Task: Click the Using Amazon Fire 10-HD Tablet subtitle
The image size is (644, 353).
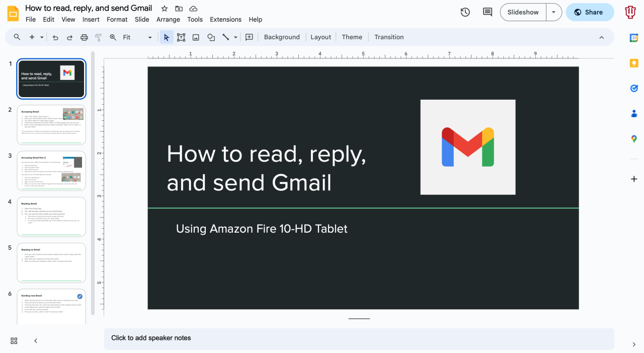Action: [x=262, y=229]
